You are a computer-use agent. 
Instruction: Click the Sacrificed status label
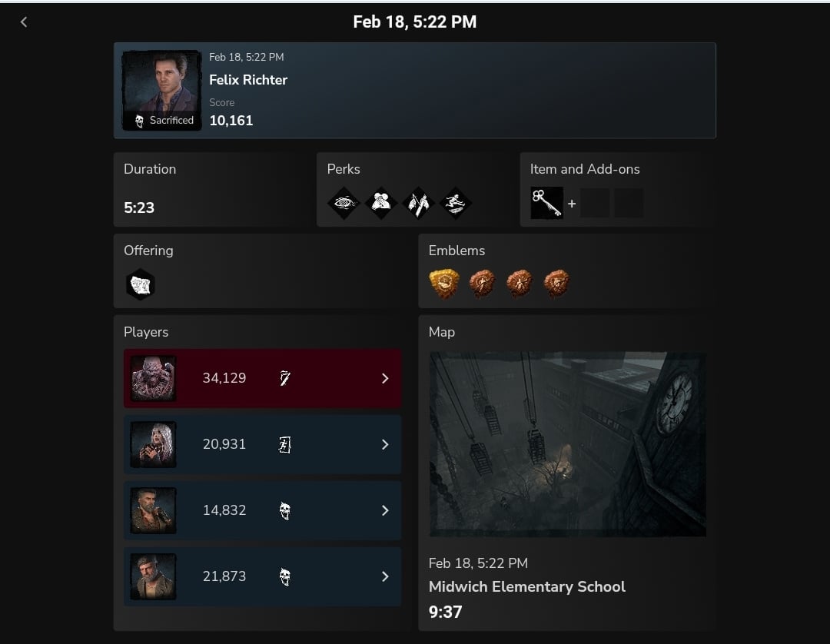click(171, 121)
